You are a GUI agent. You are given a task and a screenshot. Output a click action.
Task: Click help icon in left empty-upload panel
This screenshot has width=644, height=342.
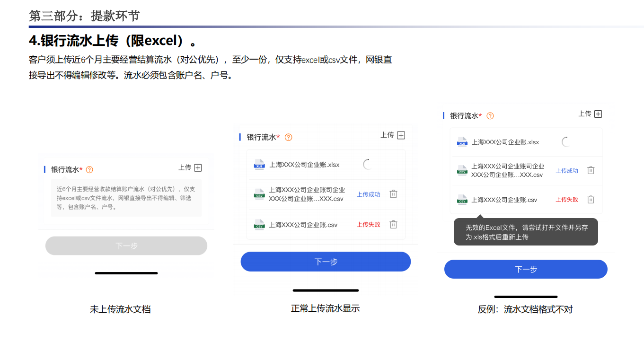pyautogui.click(x=89, y=169)
